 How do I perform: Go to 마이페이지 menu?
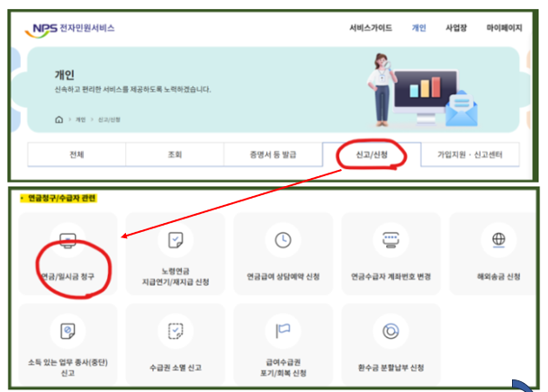click(504, 28)
